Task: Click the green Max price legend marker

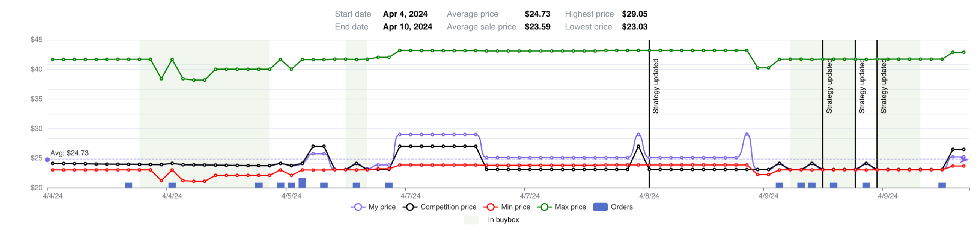Action: (544, 207)
